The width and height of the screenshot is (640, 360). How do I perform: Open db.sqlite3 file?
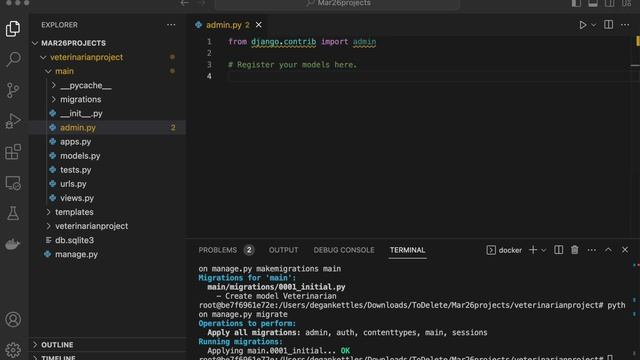pyautogui.click(x=108, y=240)
